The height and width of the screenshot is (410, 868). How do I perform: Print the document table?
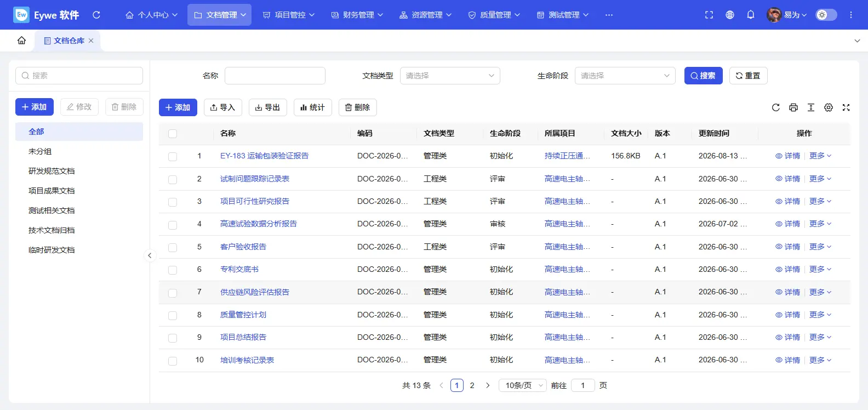pos(793,107)
